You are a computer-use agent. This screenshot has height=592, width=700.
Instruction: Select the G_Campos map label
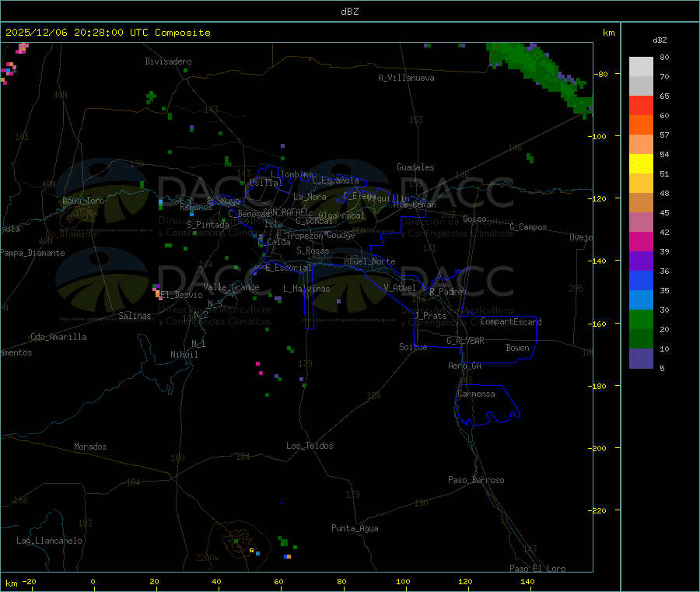pos(528,227)
